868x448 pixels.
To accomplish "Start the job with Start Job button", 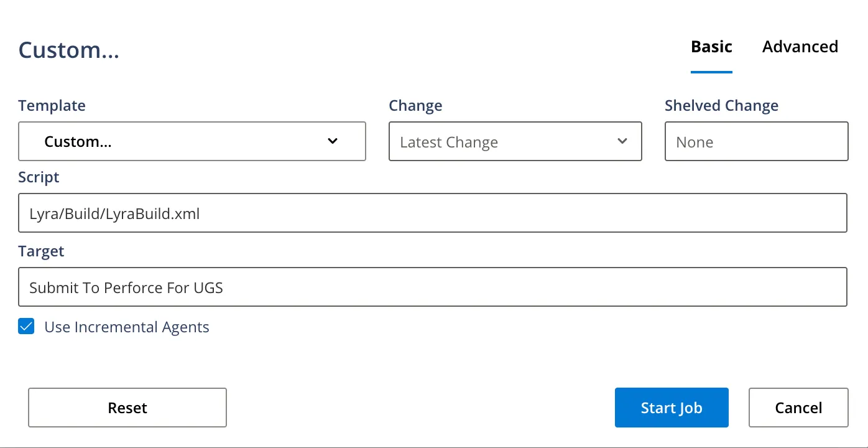I will click(671, 408).
